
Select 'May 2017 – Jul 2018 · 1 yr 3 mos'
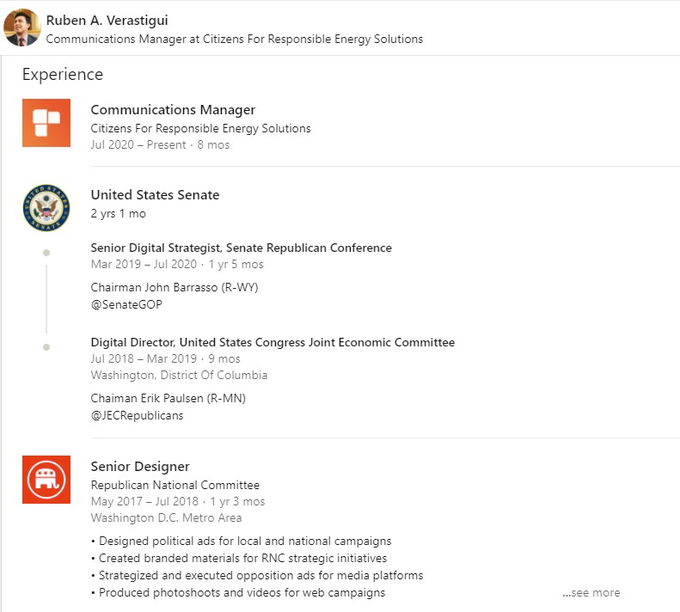177,501
